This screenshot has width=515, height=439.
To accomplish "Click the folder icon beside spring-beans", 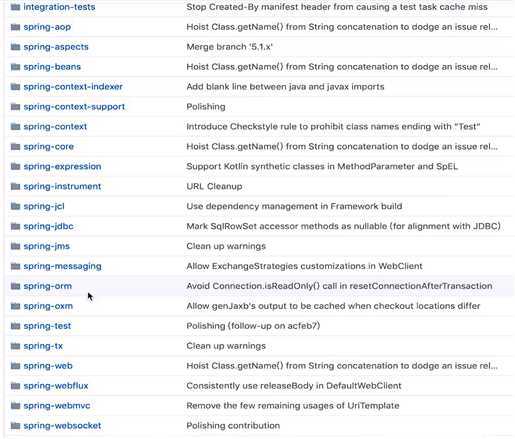I will point(15,67).
